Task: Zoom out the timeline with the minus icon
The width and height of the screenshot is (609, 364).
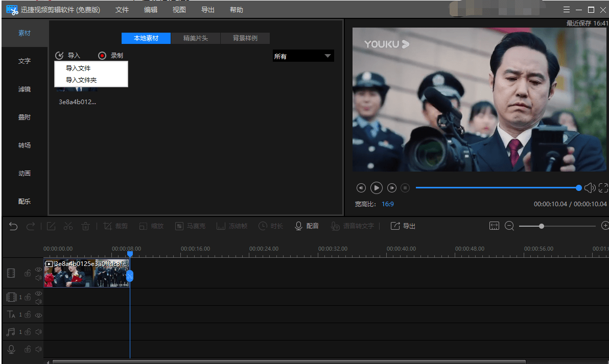Action: [x=509, y=226]
